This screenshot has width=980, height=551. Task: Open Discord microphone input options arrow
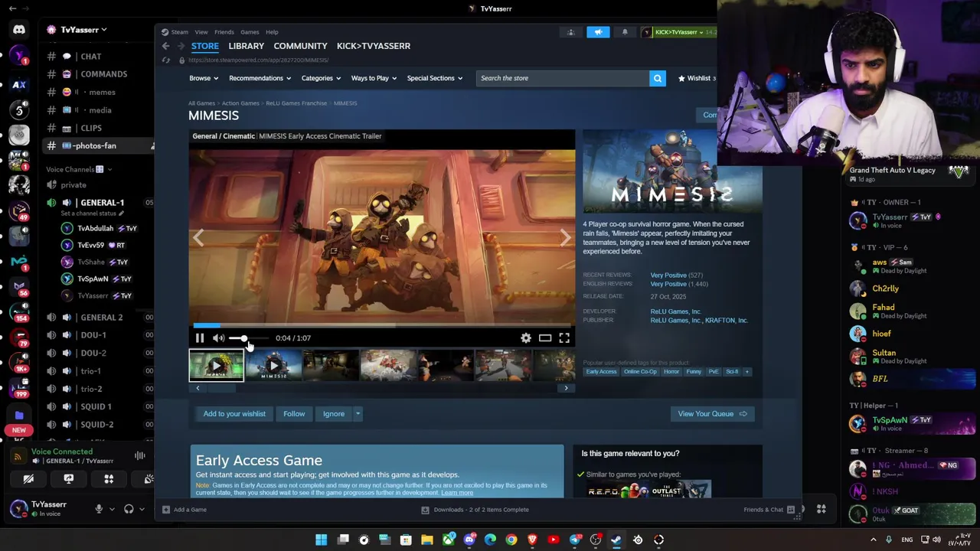pyautogui.click(x=112, y=509)
